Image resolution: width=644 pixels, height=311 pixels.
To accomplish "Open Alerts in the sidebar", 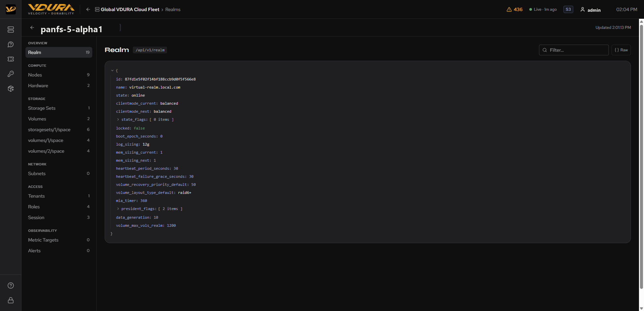I will coord(59,251).
